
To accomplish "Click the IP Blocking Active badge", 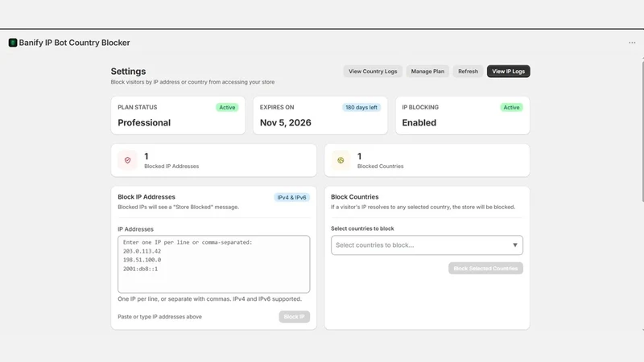I will point(511,108).
